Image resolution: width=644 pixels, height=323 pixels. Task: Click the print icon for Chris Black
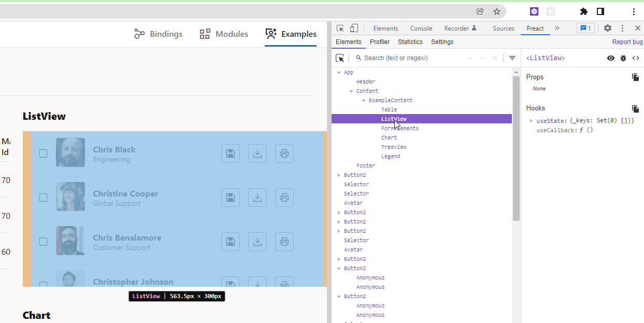click(x=284, y=153)
